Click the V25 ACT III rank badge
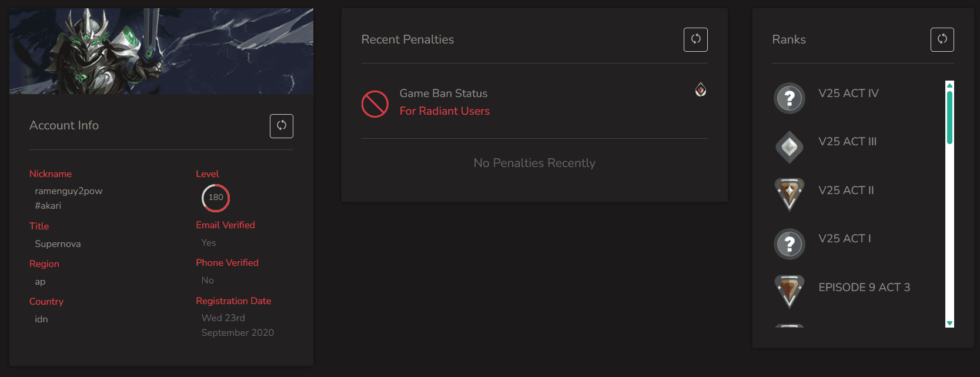The height and width of the screenshot is (377, 980). [x=790, y=146]
